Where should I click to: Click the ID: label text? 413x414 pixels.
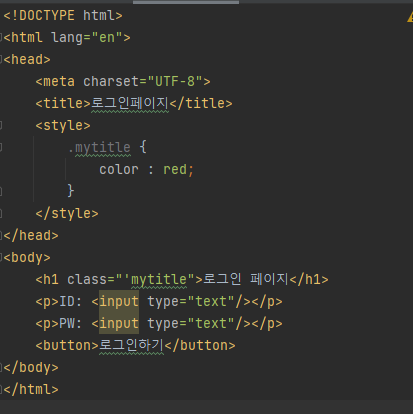click(71, 302)
